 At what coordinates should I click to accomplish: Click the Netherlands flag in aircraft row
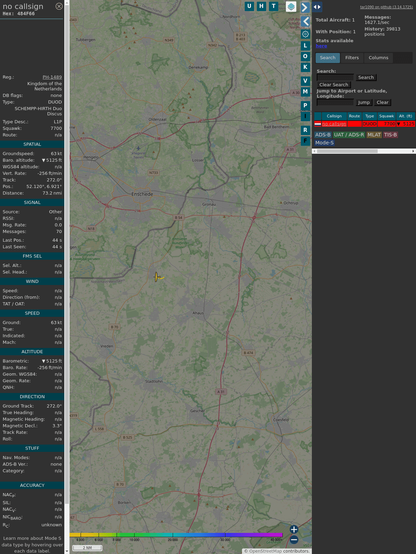[318, 124]
